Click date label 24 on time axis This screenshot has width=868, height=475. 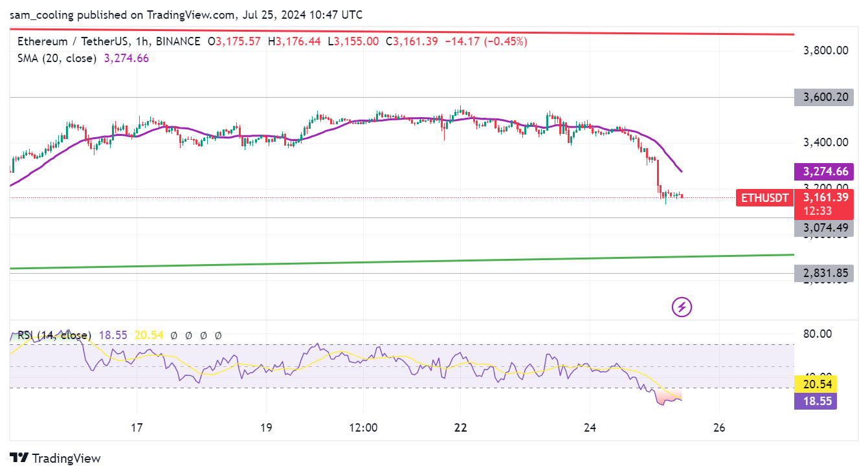590,428
